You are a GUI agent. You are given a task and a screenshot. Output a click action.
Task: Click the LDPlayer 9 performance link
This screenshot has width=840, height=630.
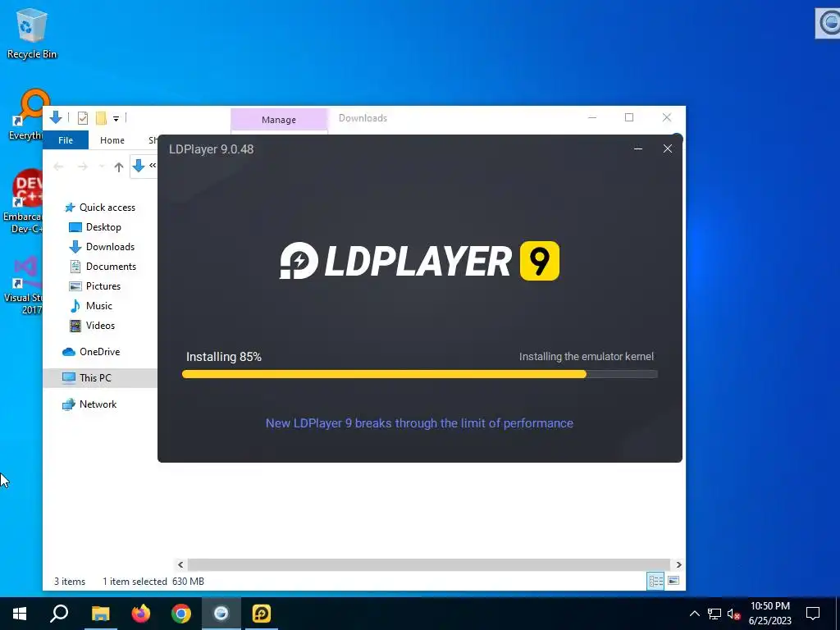pyautogui.click(x=419, y=423)
